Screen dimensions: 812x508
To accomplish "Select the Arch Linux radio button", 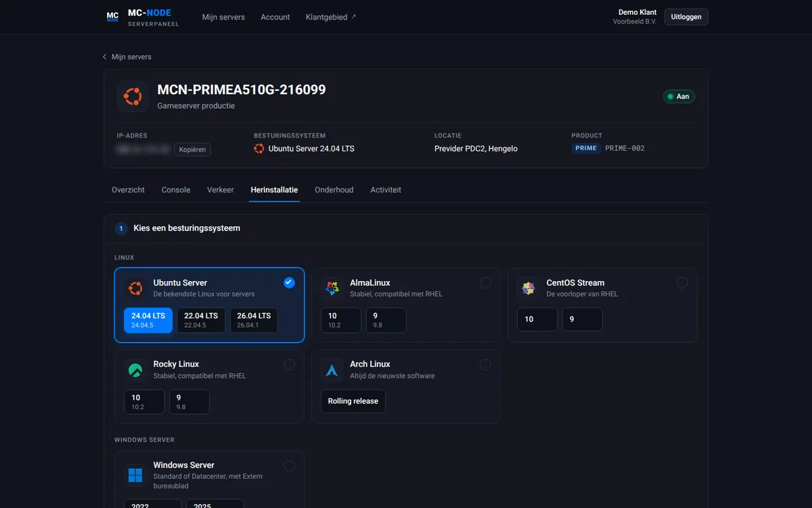I will click(x=486, y=364).
